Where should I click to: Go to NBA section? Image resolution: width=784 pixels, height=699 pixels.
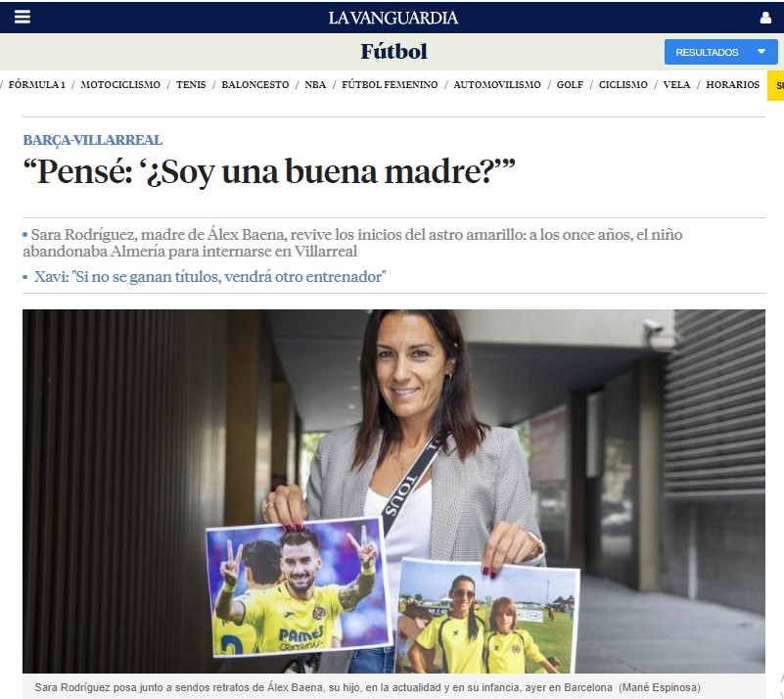pos(315,84)
